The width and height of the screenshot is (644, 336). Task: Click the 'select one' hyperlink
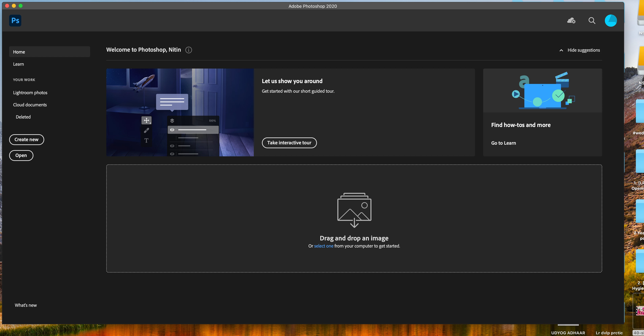point(324,246)
